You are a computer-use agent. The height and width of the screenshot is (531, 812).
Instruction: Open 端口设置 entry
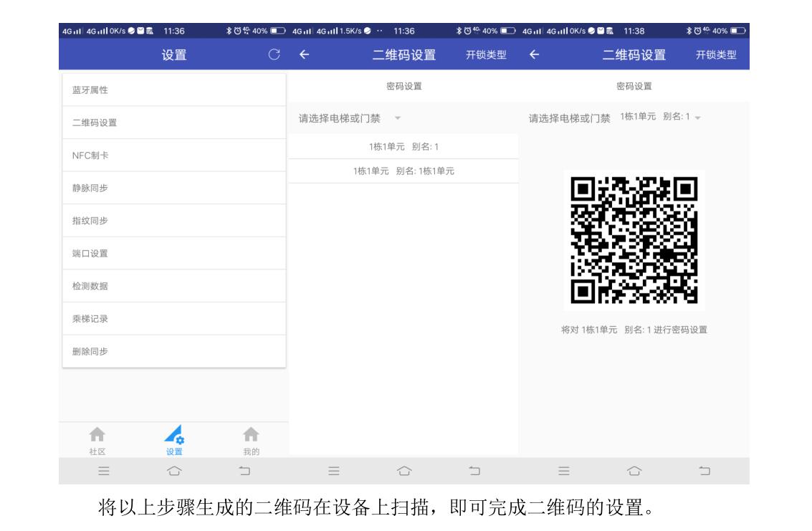tap(174, 254)
